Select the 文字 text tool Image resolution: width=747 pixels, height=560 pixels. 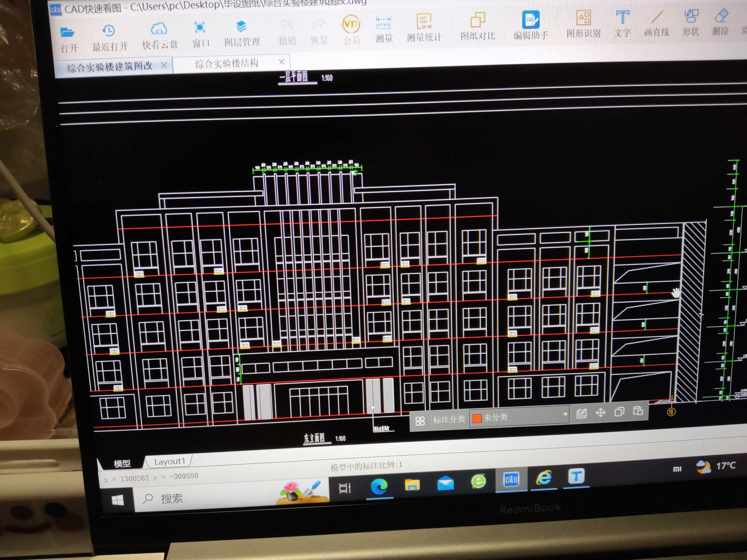pos(622,23)
